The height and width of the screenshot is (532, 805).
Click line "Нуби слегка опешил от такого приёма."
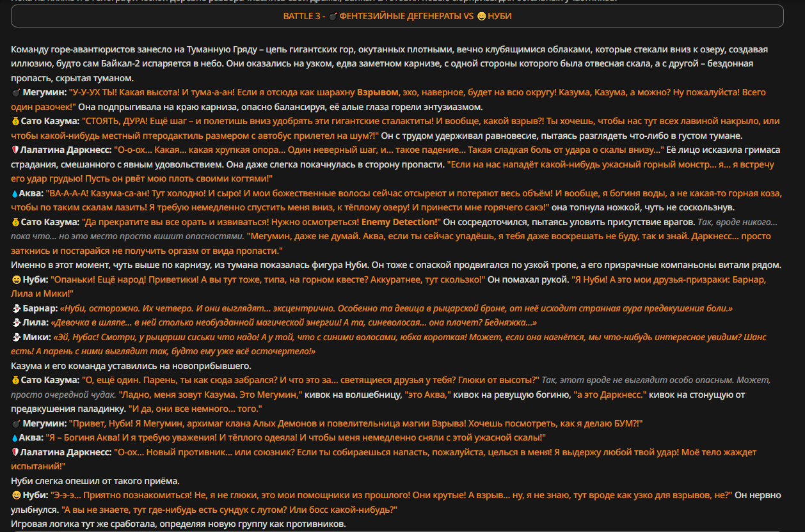click(95, 481)
